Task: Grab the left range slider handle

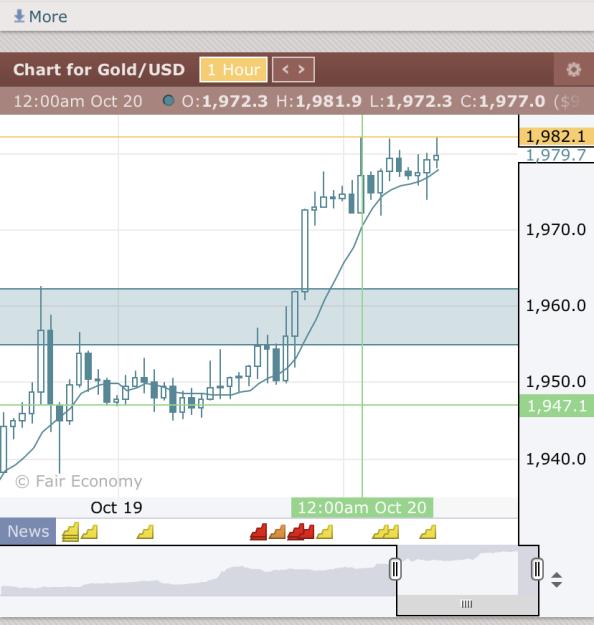Action: pyautogui.click(x=395, y=569)
